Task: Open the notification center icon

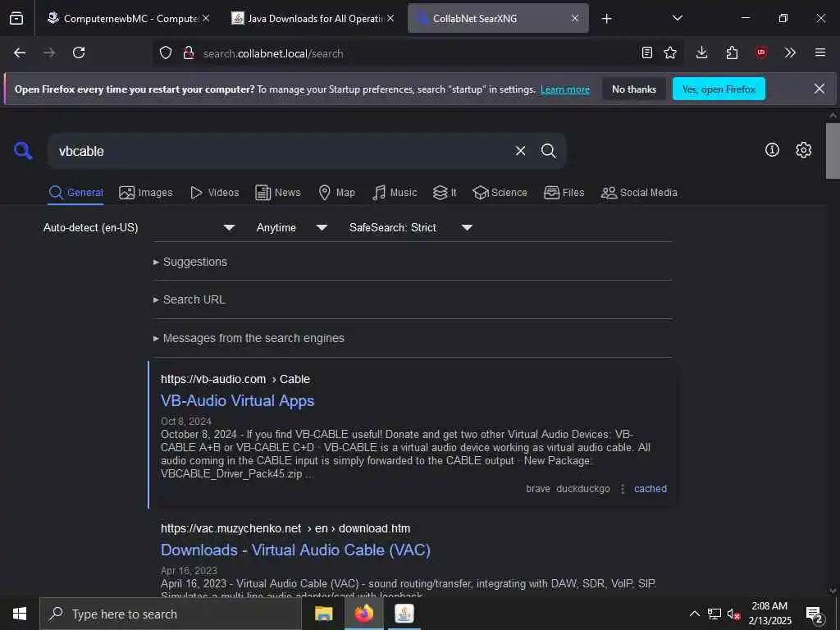Action: (x=815, y=614)
